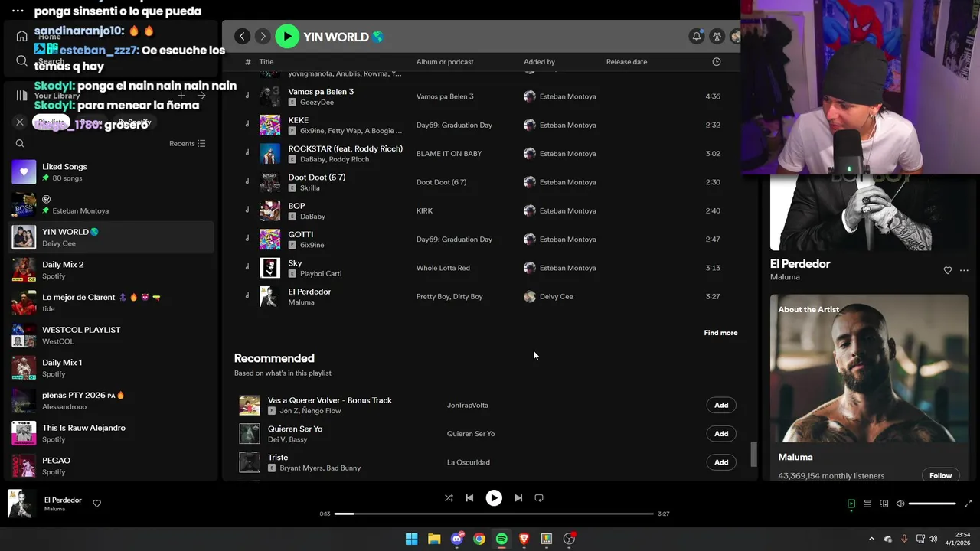Select Vamos pa Belen 3 track title
980x551 pixels.
pos(321,92)
